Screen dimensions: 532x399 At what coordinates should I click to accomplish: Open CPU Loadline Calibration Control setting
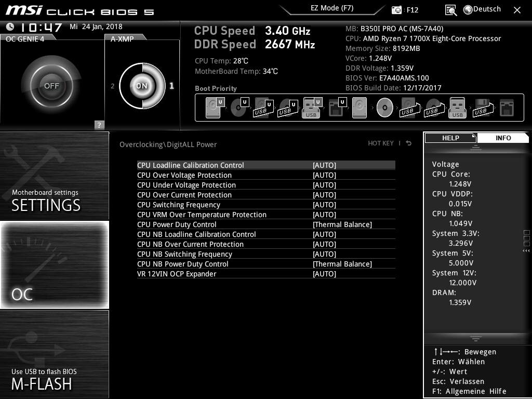(266, 165)
